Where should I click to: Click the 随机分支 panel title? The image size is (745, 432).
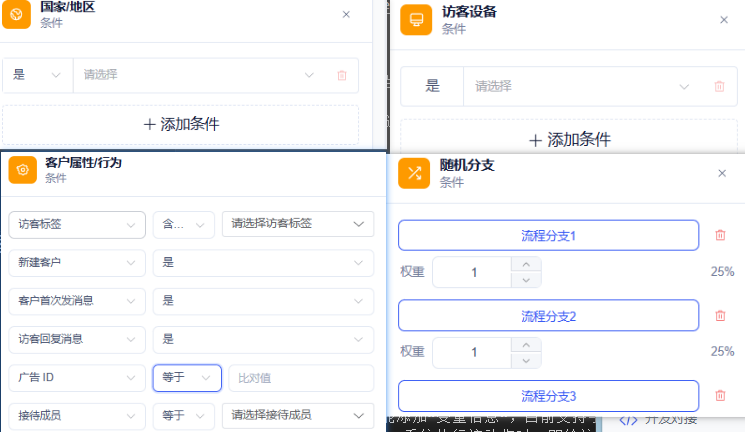pos(467,165)
